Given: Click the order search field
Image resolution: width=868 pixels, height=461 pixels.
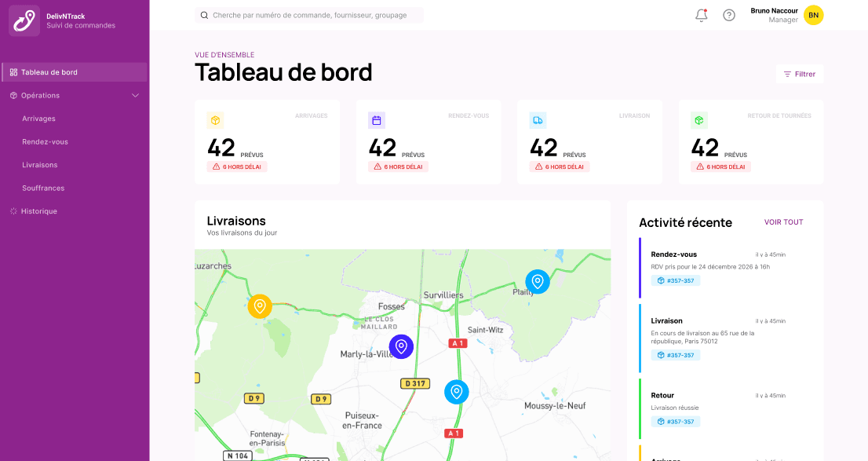Looking at the screenshot, I should [309, 15].
